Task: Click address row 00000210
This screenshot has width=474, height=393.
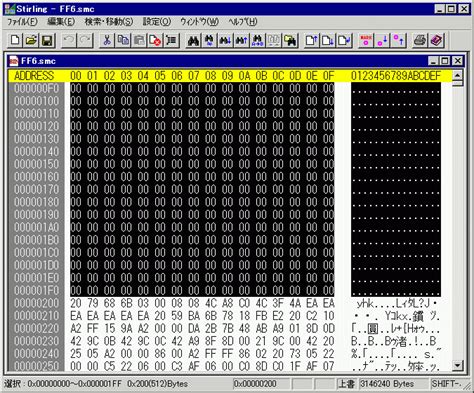Action: pos(36,316)
